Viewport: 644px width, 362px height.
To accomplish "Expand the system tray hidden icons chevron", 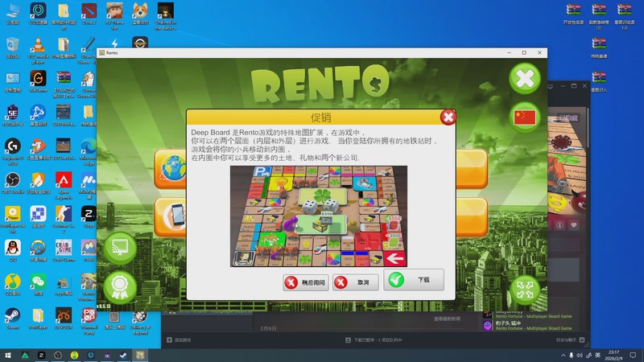I will pos(563,356).
